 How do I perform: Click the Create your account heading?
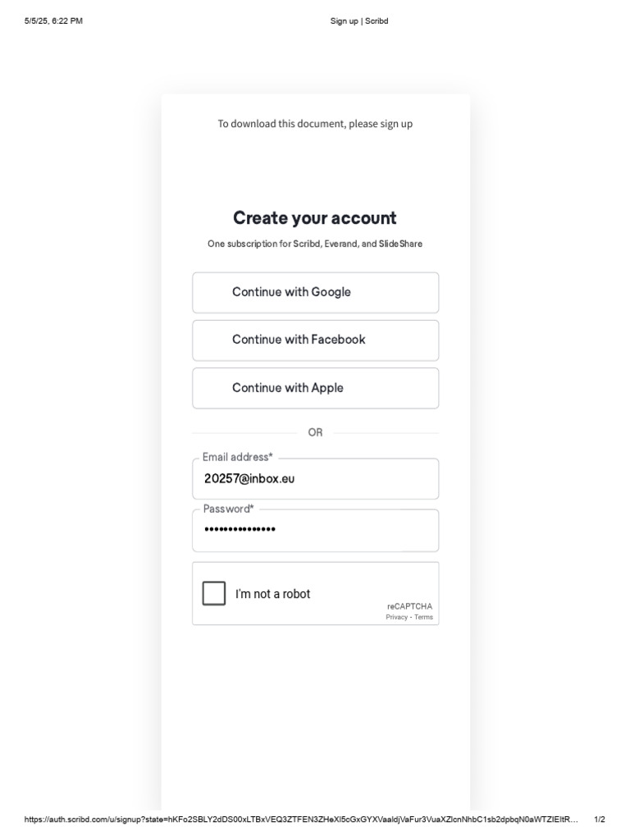tap(315, 218)
